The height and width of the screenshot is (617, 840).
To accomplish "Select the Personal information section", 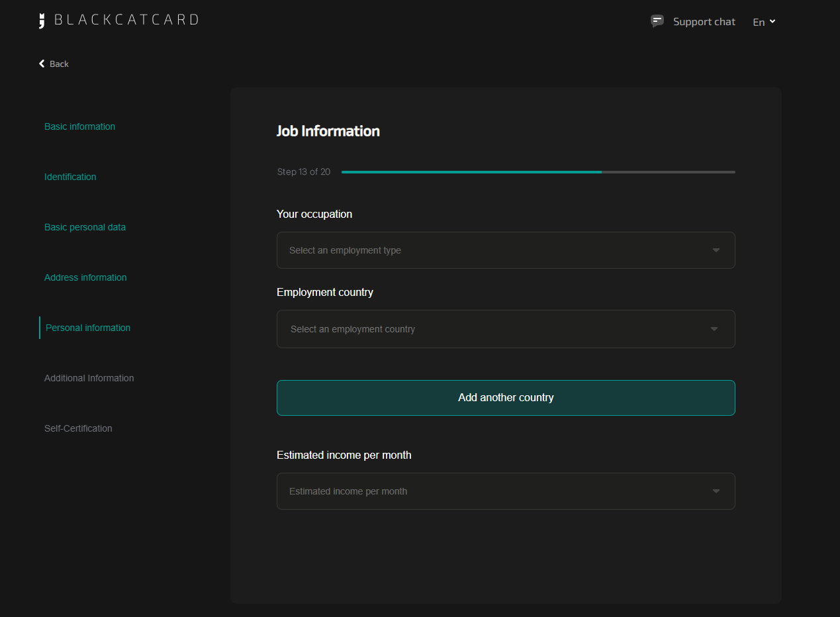I will point(88,328).
